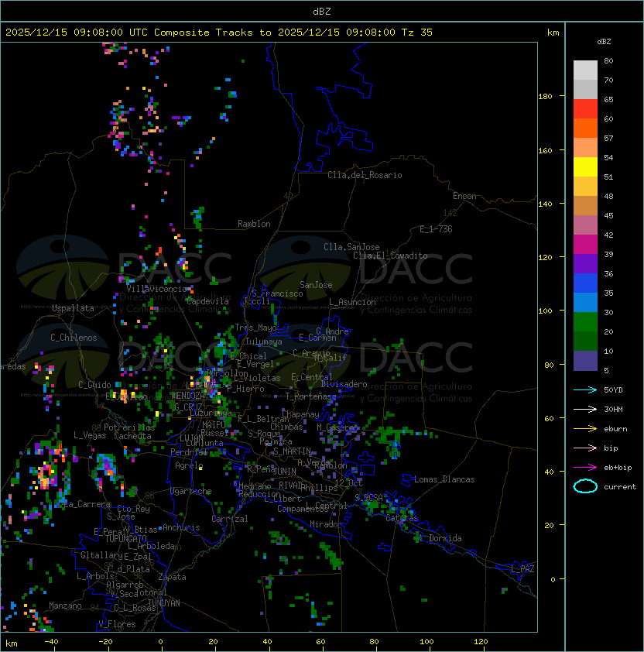Image resolution: width=644 pixels, height=652 pixels.
Task: Click the dBZ title in top bar
Action: pos(322,11)
